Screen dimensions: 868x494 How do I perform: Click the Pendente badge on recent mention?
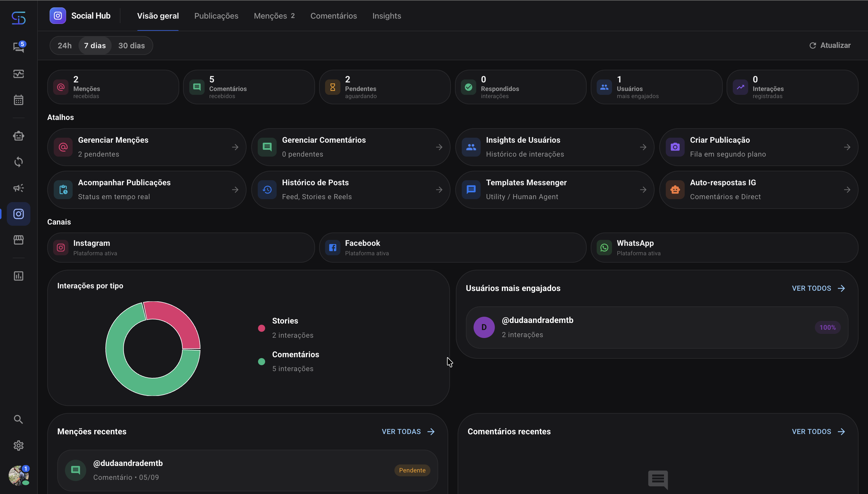tap(412, 470)
